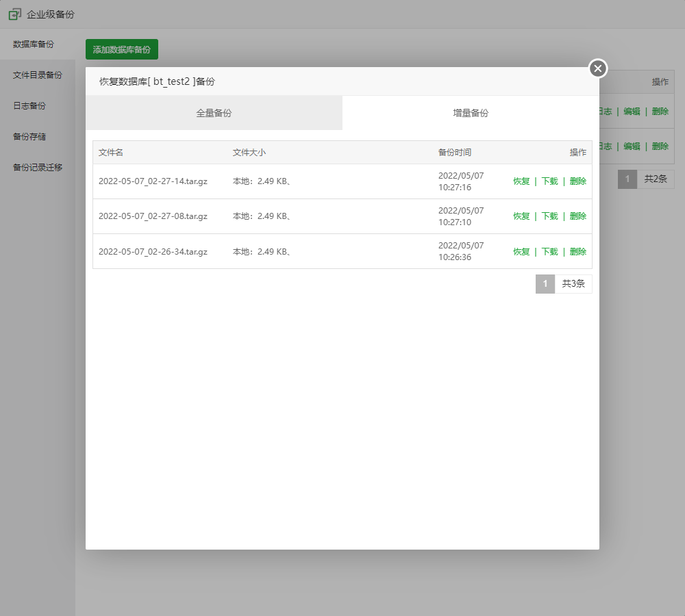Select the 增量备份 tab
Image resolution: width=685 pixels, height=616 pixels.
coord(471,113)
